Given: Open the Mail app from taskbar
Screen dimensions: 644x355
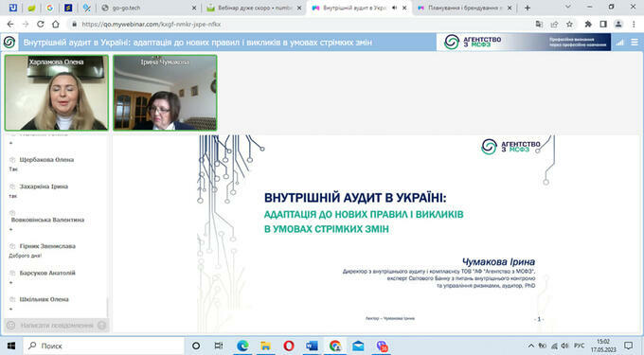Looking at the screenshot, I should 358,346.
